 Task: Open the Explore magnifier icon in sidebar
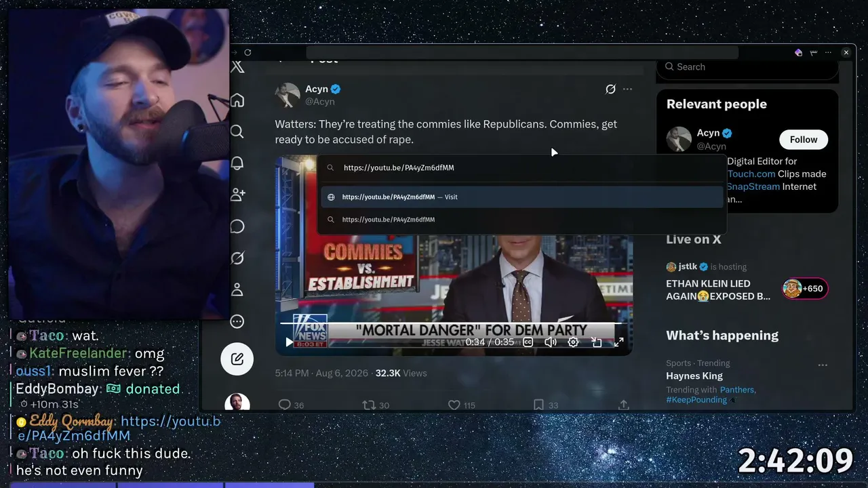tap(237, 131)
